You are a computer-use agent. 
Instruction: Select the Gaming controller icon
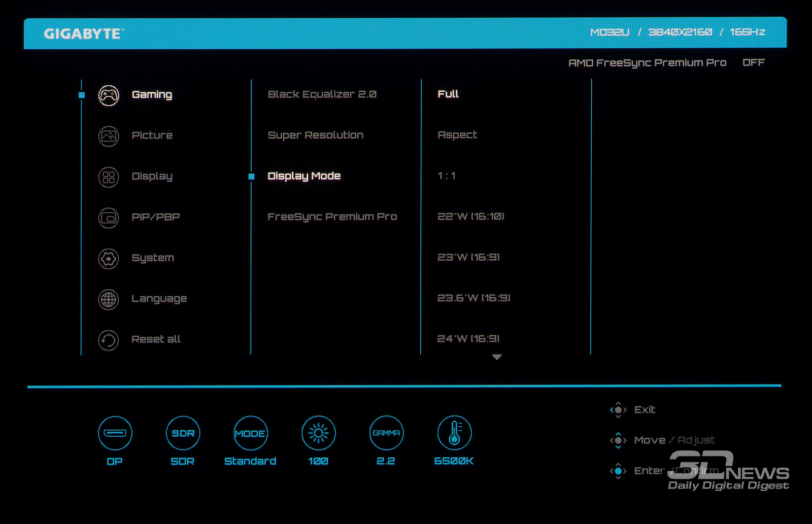(x=109, y=95)
